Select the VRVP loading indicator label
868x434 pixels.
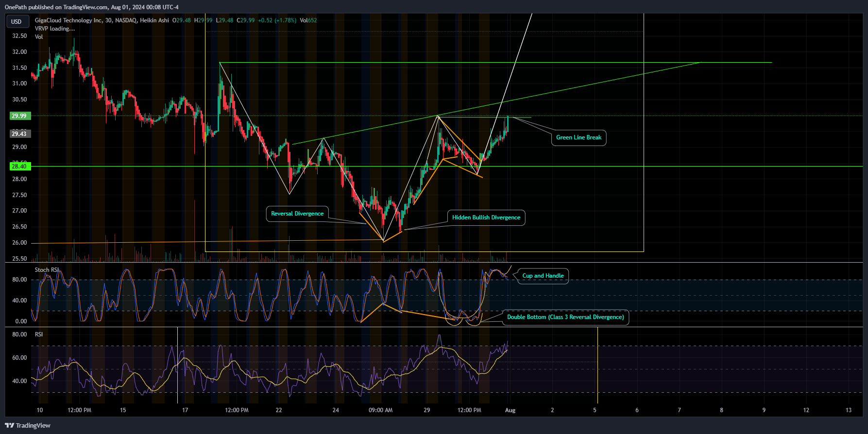coord(55,29)
